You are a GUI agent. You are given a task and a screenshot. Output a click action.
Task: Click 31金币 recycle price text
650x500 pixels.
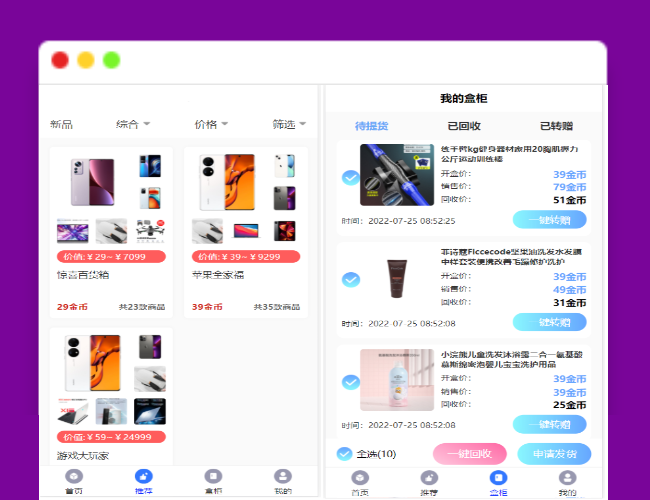[x=570, y=303]
